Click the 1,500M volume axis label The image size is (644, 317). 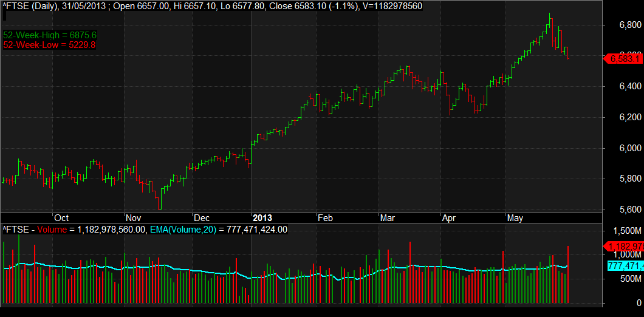[626, 231]
